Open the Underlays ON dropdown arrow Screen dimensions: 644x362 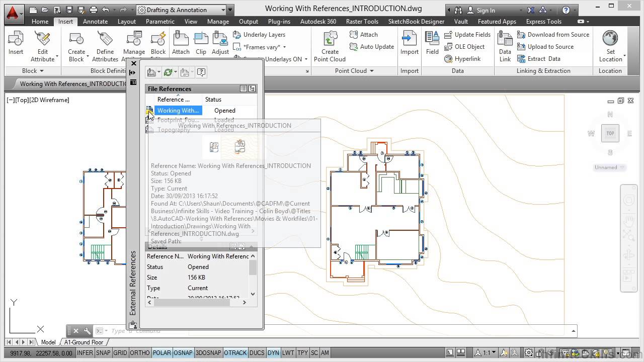coord(306,59)
